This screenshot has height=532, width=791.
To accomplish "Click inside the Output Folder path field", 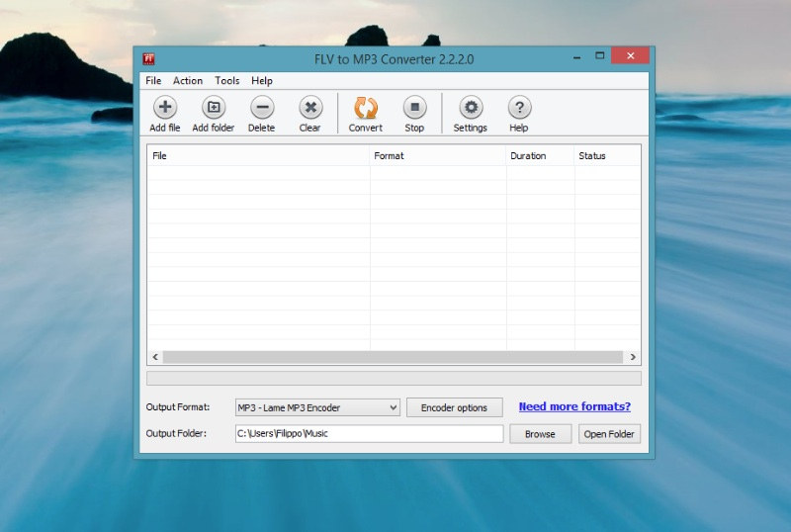I will (x=369, y=434).
